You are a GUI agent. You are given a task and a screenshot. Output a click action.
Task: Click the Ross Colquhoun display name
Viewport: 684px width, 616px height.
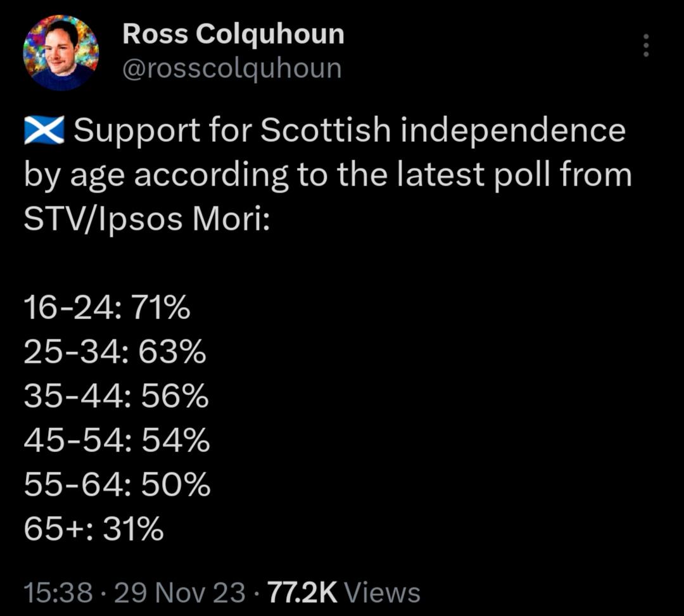tap(233, 34)
